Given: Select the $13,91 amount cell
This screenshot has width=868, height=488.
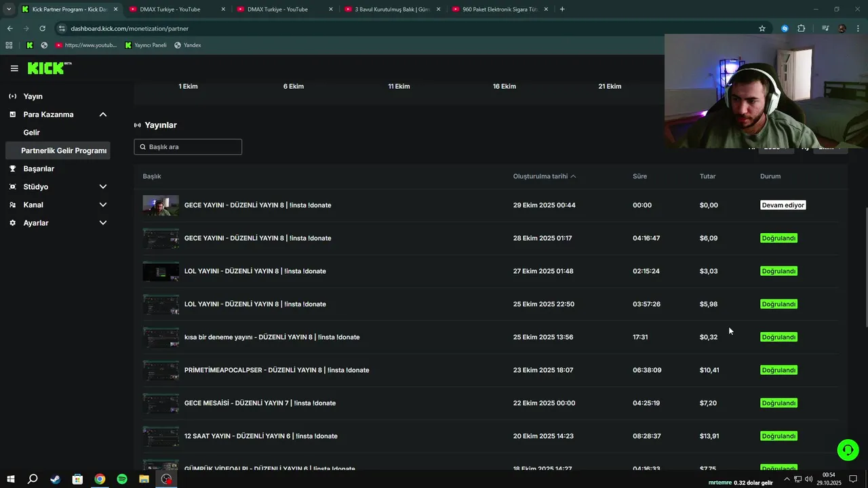Looking at the screenshot, I should pos(709,436).
